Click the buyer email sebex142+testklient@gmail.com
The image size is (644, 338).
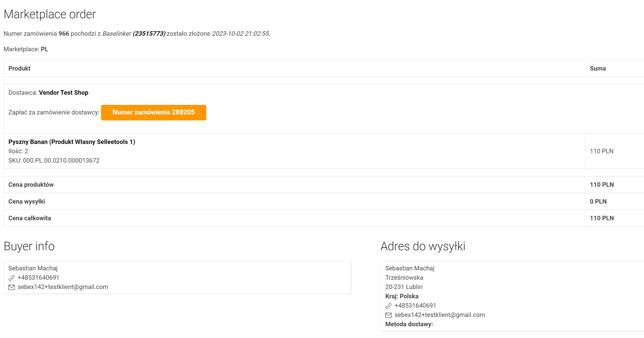click(x=63, y=287)
